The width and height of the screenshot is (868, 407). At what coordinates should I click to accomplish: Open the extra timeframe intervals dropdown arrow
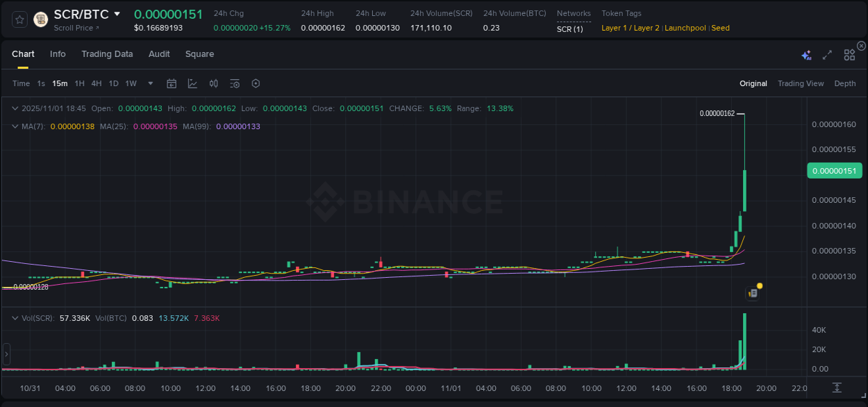click(x=149, y=83)
